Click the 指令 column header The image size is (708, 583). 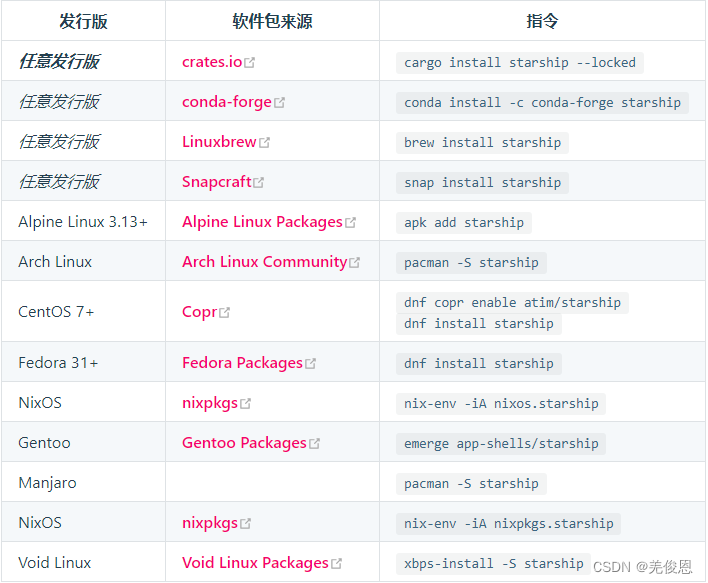coord(542,21)
